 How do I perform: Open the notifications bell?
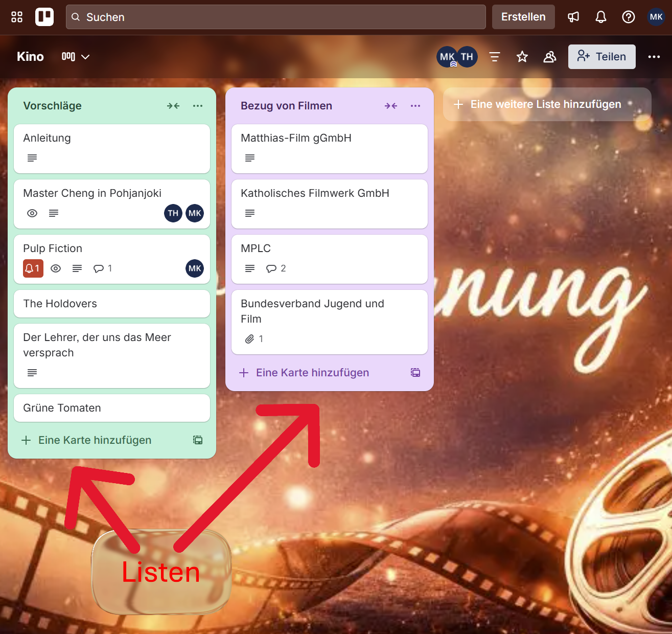[x=601, y=17]
